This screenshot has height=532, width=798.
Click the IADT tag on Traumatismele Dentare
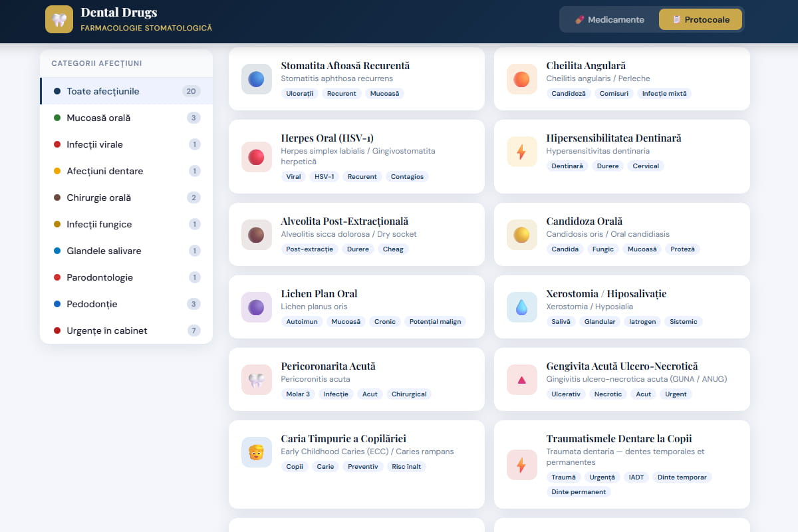pos(636,477)
